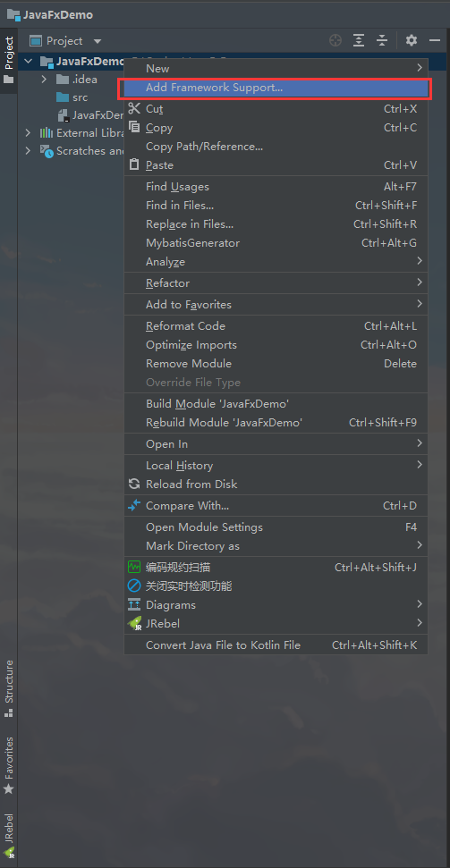The image size is (450, 868).
Task: Click the JRebel rocket menu icon
Action: (135, 623)
